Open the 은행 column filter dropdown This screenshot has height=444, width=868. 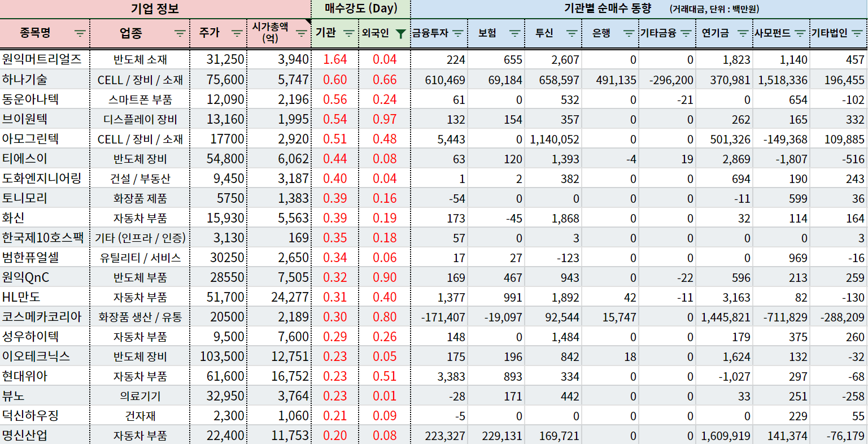pyautogui.click(x=629, y=33)
